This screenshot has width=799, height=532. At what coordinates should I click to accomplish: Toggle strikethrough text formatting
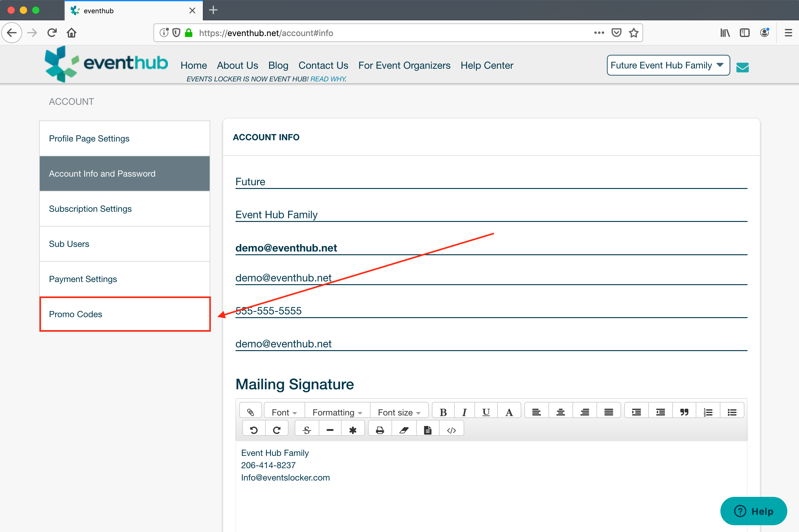pos(307,430)
